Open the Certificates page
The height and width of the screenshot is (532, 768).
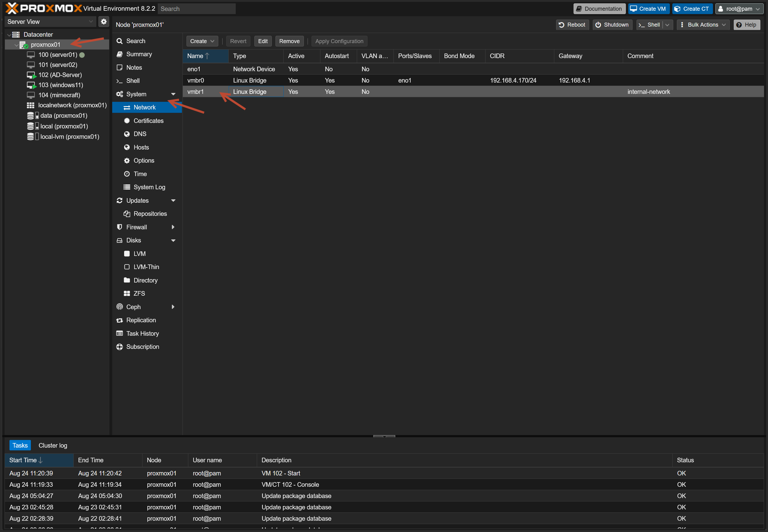pos(148,121)
